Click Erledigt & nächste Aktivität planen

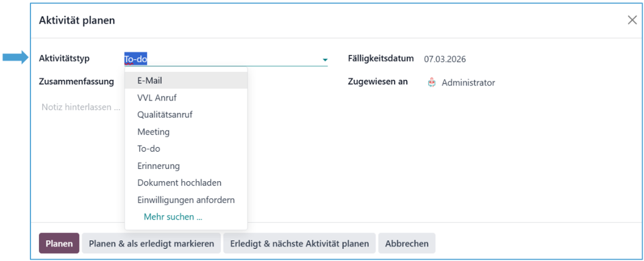tap(299, 243)
